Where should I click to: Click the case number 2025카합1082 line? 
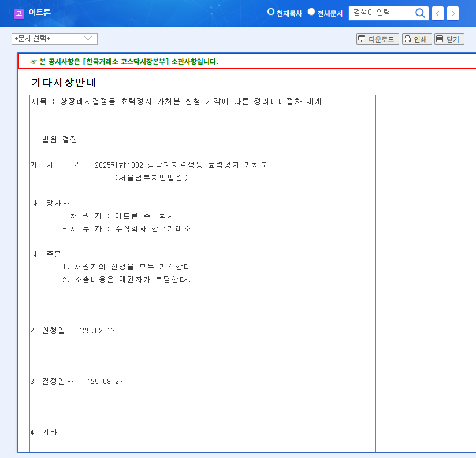tap(149, 165)
